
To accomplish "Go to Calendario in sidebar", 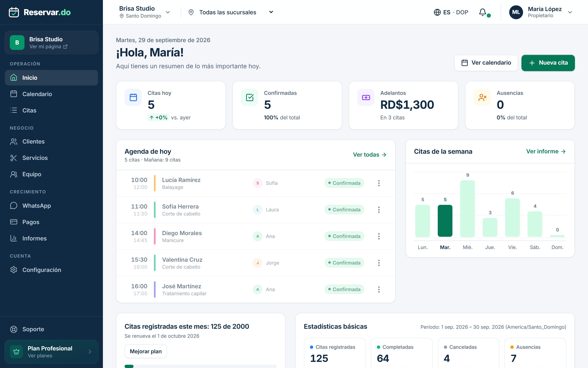I will pyautogui.click(x=51, y=94).
